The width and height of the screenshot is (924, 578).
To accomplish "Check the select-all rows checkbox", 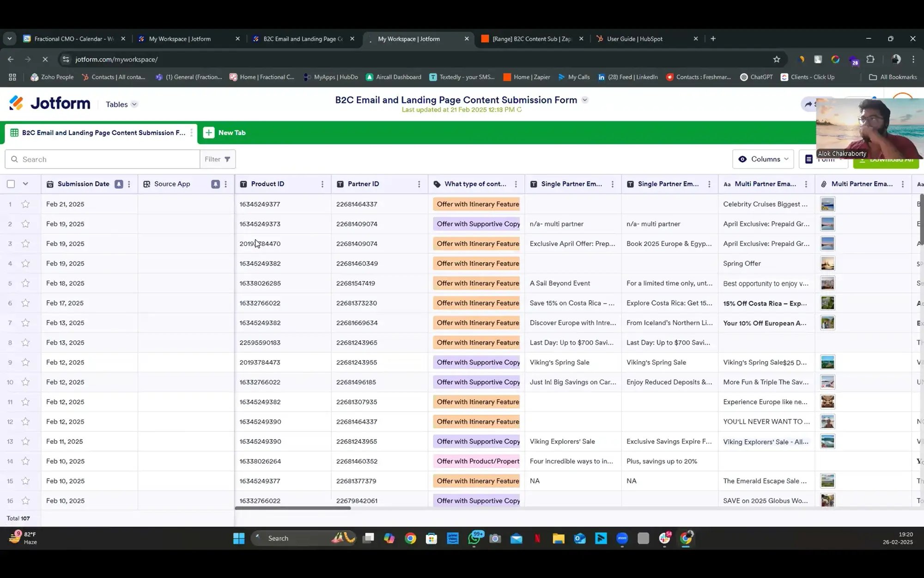I will point(11,184).
